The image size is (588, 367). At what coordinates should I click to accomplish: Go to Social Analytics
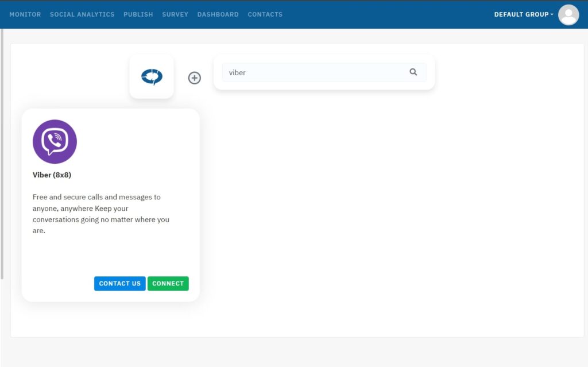click(82, 14)
